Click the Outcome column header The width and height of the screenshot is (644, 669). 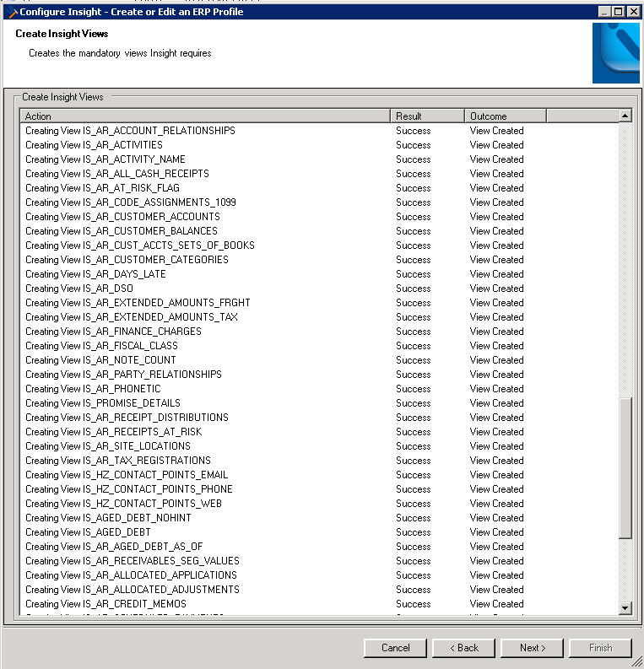click(x=505, y=116)
